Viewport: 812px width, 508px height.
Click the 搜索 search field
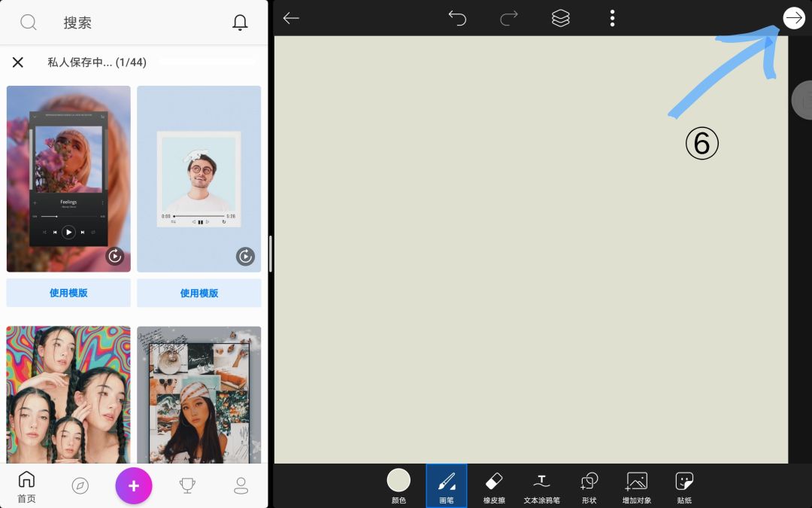tap(77, 23)
